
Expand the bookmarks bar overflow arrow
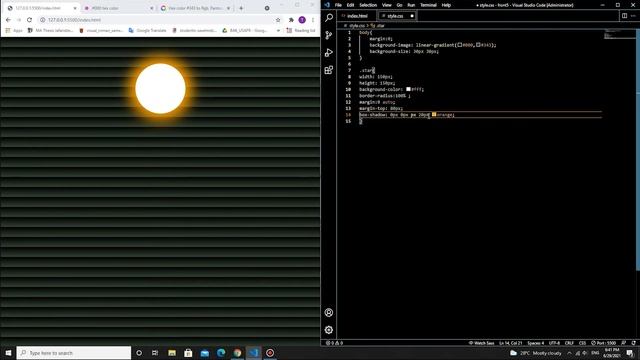(x=278, y=31)
